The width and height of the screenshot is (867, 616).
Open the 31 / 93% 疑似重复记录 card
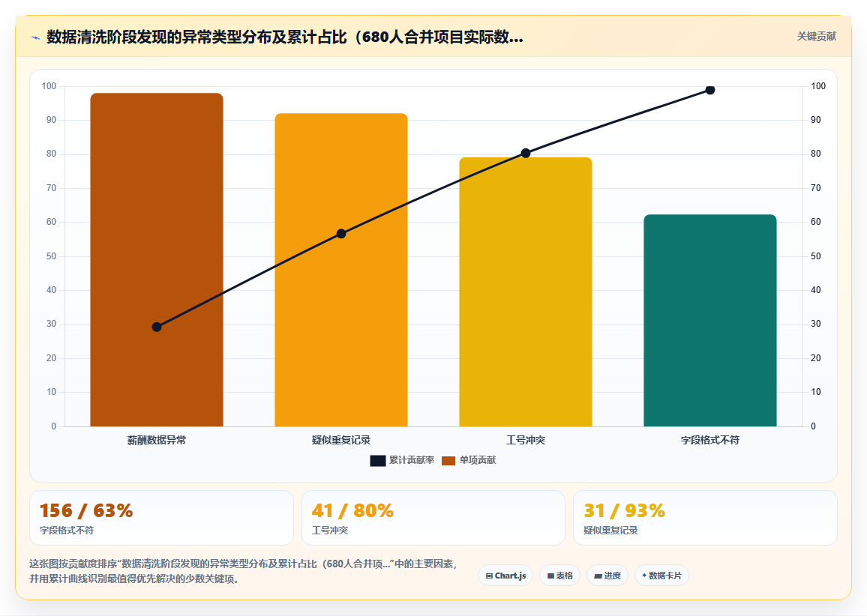pos(705,518)
